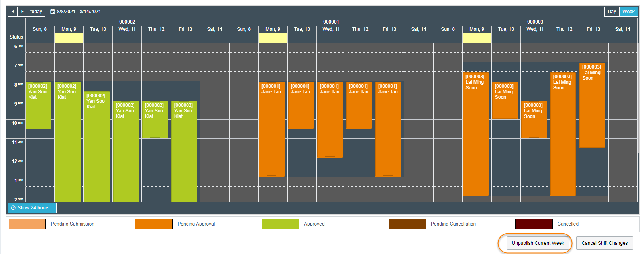Open Lai Ming Soon shift on Fri 13
This screenshot has width=644, height=254.
[592, 105]
